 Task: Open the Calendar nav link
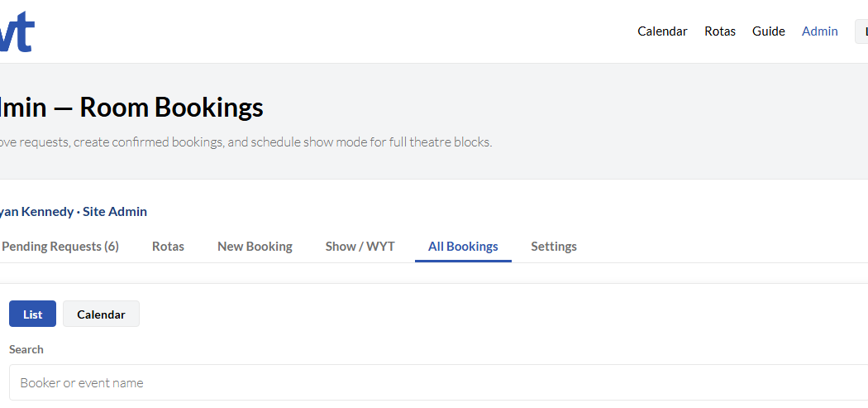[x=662, y=31]
